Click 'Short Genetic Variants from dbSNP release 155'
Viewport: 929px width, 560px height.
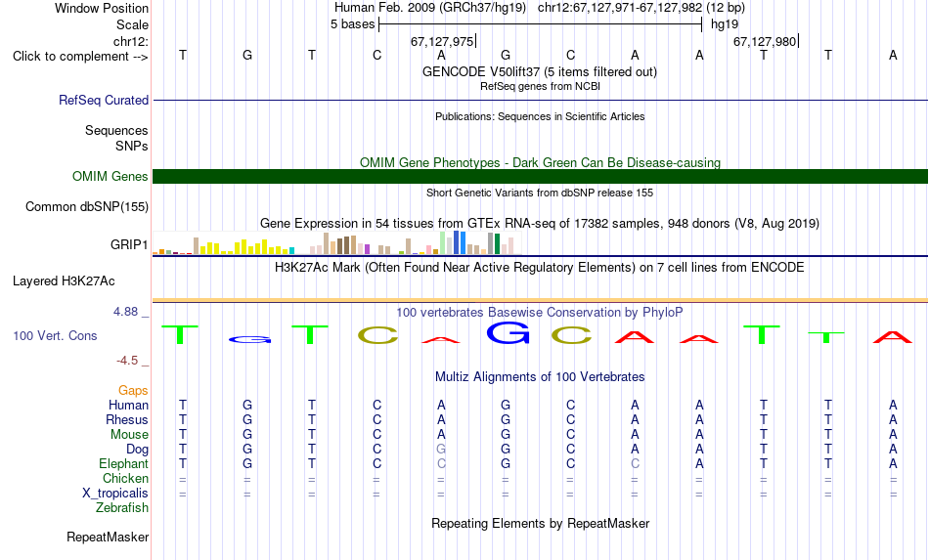(x=540, y=193)
